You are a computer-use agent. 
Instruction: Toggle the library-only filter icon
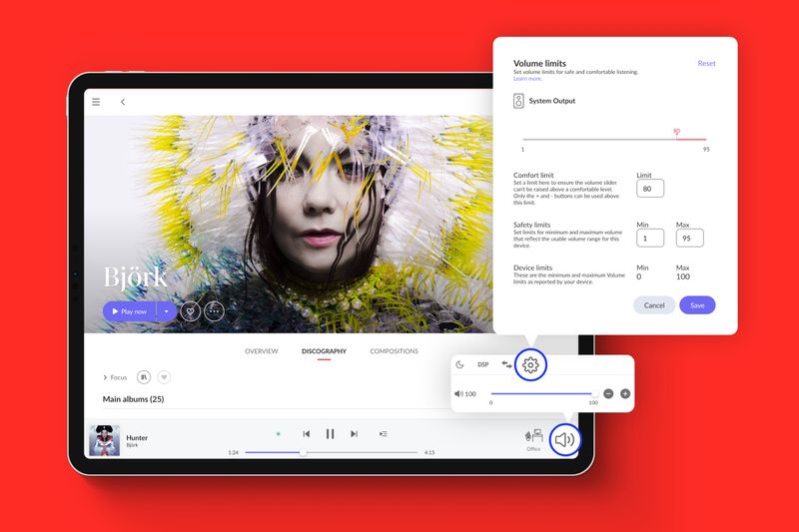click(x=144, y=377)
